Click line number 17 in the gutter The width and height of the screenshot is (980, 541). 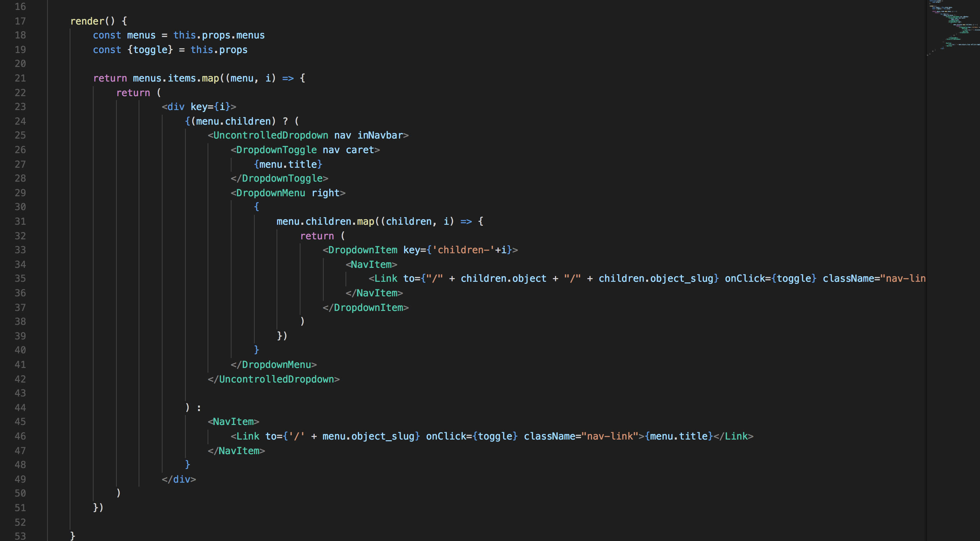(x=20, y=21)
